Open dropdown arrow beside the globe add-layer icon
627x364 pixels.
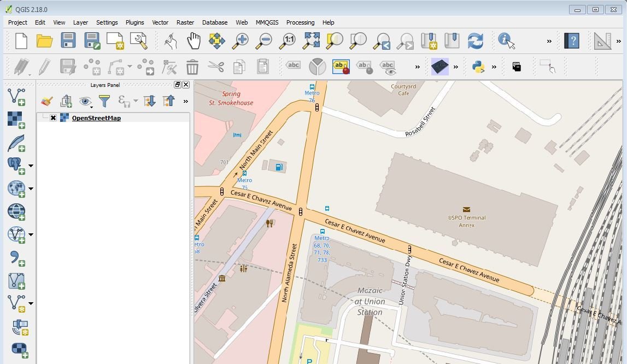point(31,189)
